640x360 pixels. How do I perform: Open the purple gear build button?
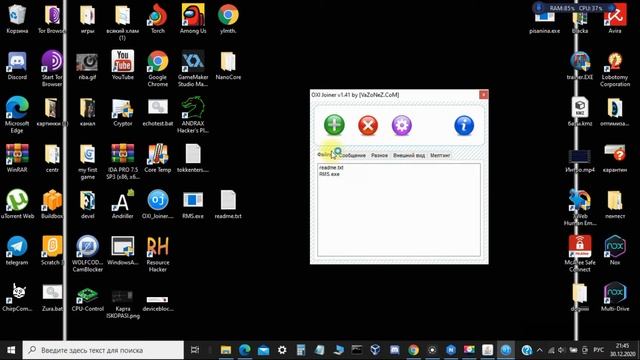tap(402, 125)
